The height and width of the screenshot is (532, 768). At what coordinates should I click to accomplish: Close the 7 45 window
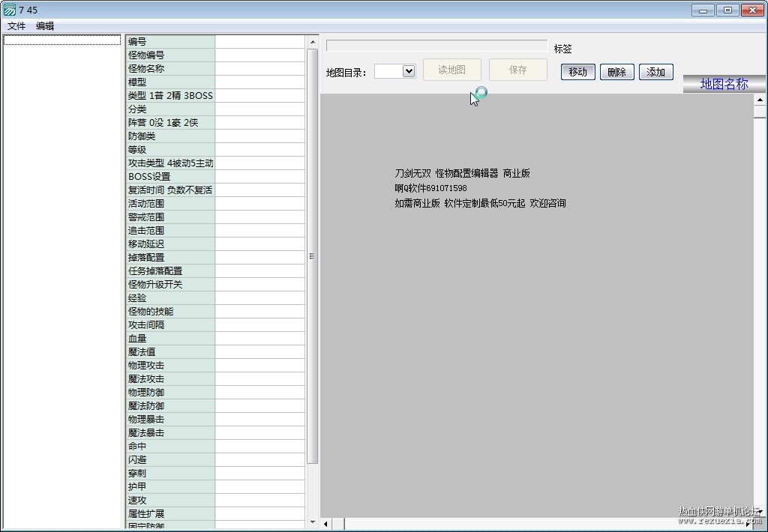(x=753, y=10)
